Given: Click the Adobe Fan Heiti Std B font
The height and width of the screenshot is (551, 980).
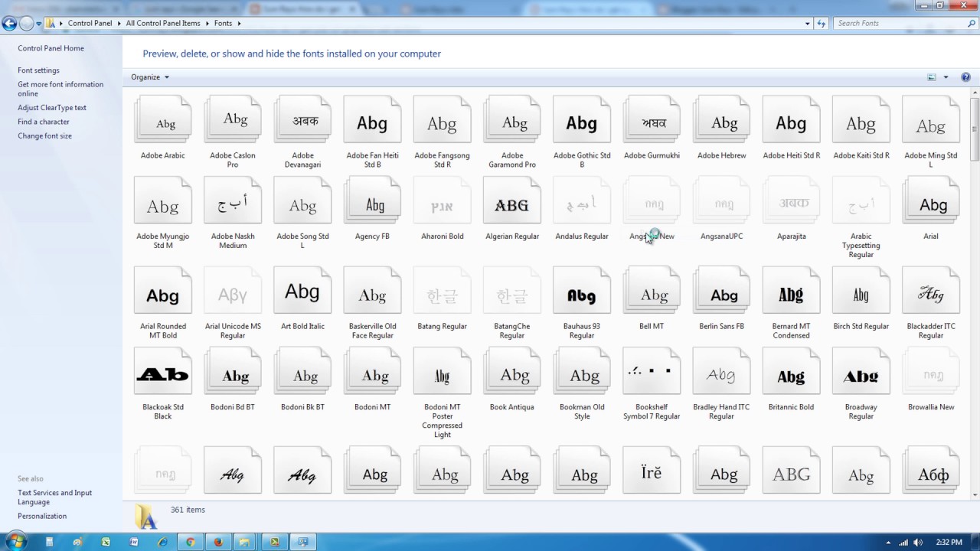Looking at the screenshot, I should pyautogui.click(x=372, y=120).
